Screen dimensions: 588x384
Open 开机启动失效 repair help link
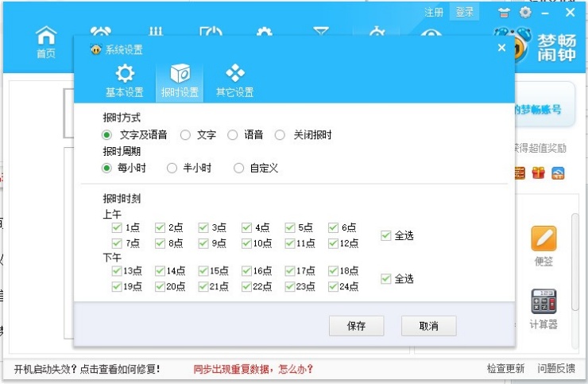click(x=87, y=369)
